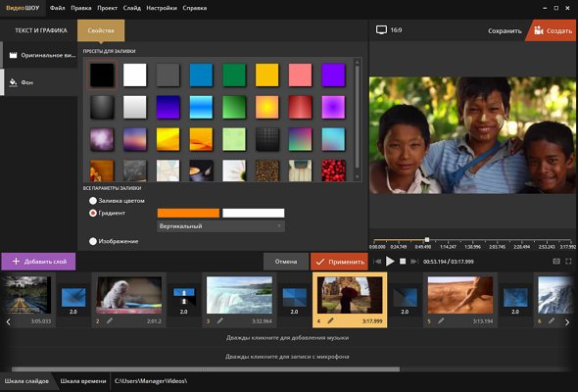Open the Слайд menu
This screenshot has width=578, height=392.
coord(131,8)
